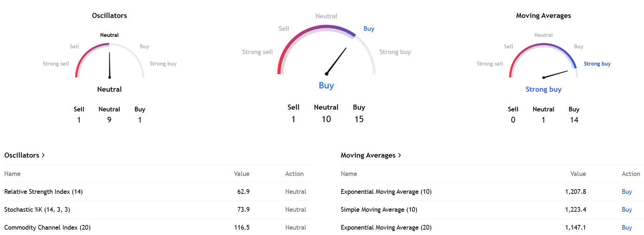Select the Relative Strength Index (14) row
The image size is (644, 235).
click(44, 192)
